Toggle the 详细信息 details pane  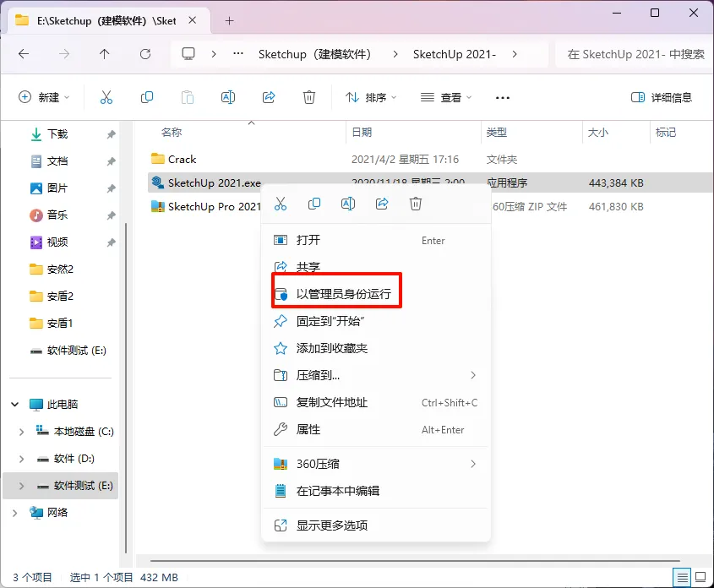661,97
